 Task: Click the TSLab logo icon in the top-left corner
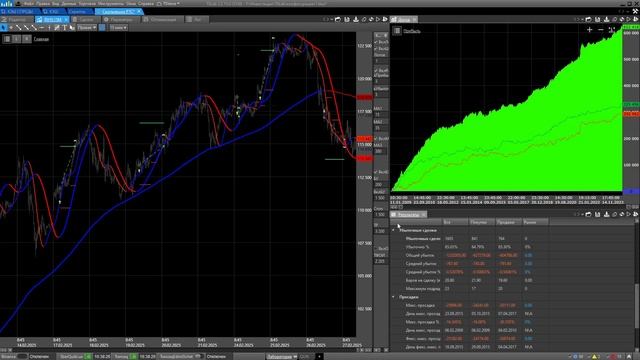coord(7,3)
